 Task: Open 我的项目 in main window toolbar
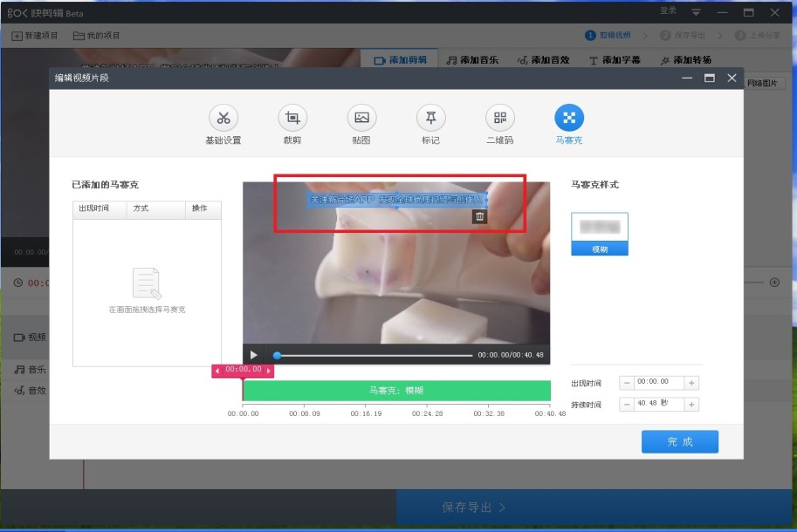click(x=96, y=36)
